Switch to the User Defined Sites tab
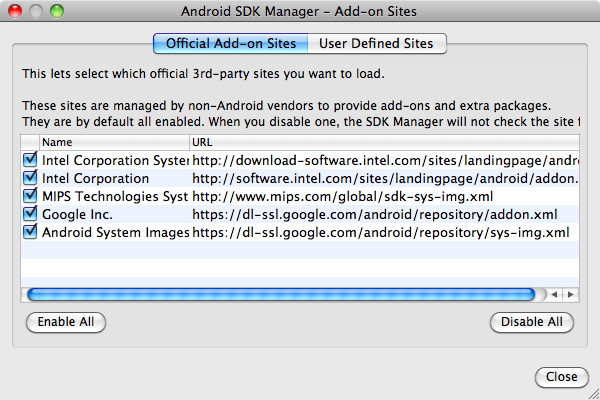This screenshot has width=600, height=400. 377,44
